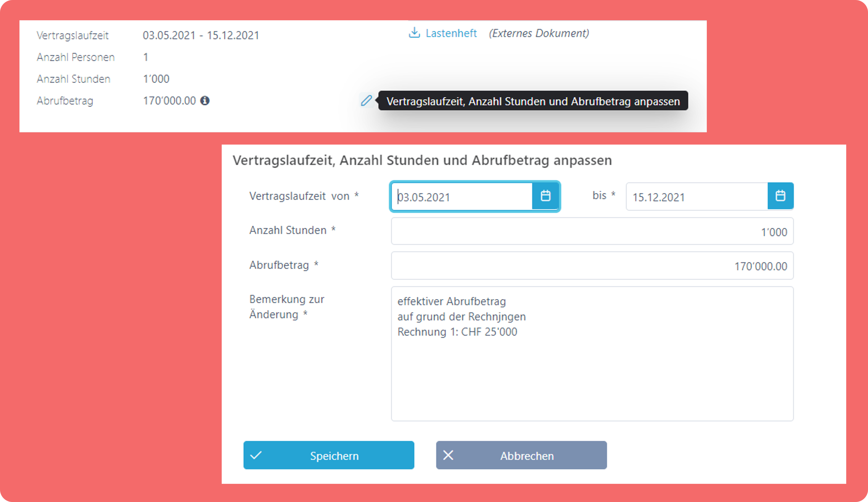Click the dialog heading Vertragslaufzeit, Anzahl Stunden und Abrufbetrag anpassen
This screenshot has width=868, height=502.
coord(422,160)
